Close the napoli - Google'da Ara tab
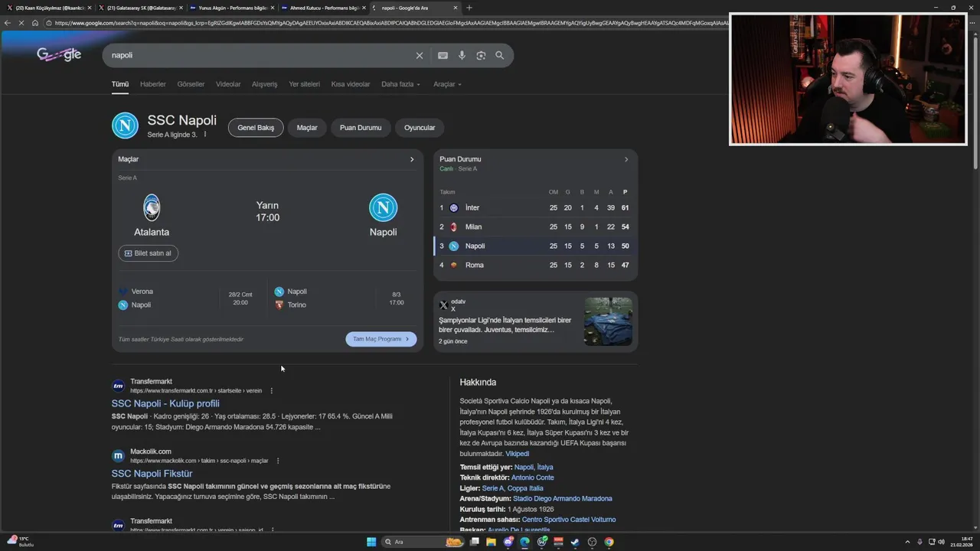The height and width of the screenshot is (551, 980). 456,8
